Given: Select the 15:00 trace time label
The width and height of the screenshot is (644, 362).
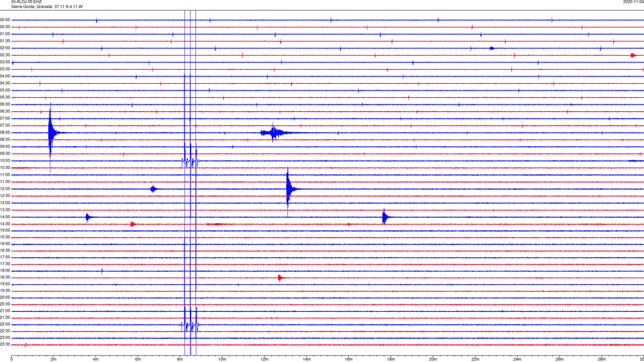Looking at the screenshot, I should pyautogui.click(x=5, y=231).
